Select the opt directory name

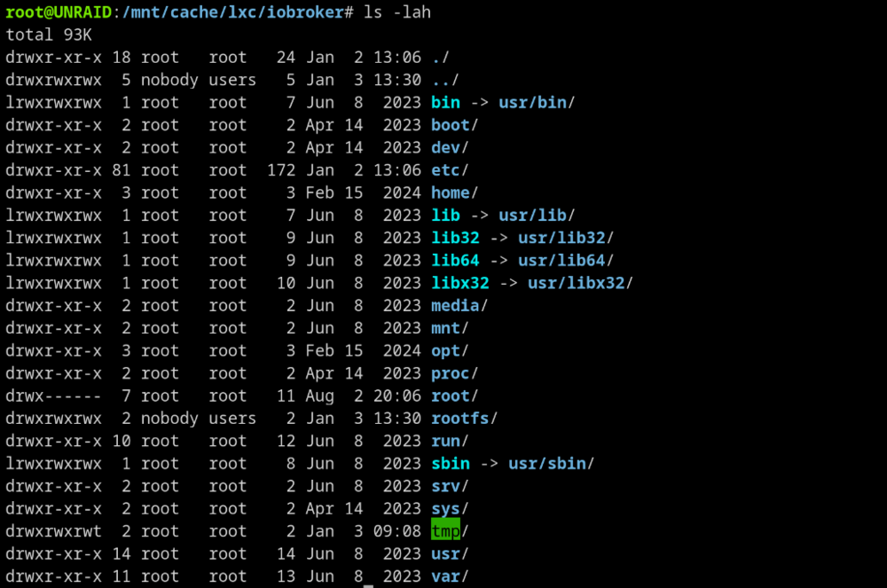click(x=445, y=350)
